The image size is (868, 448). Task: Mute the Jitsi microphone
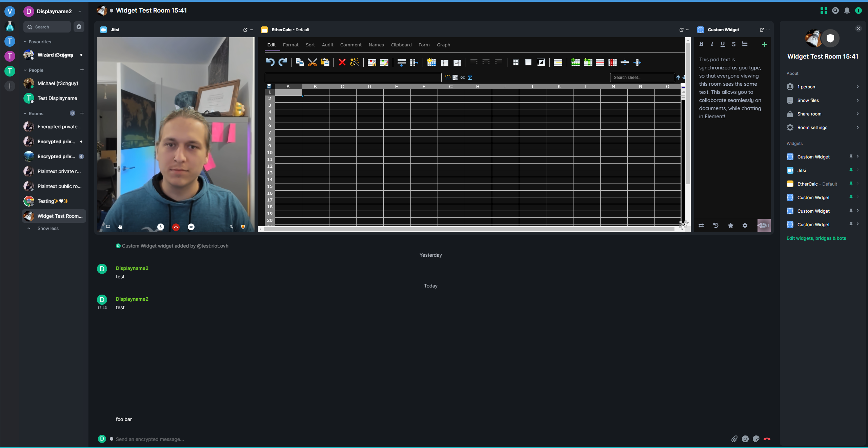[x=160, y=227]
